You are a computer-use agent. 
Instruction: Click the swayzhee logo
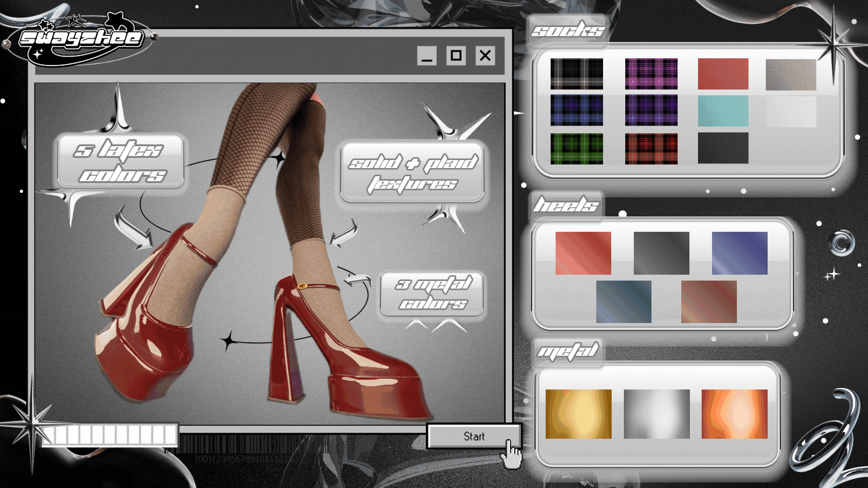tap(81, 38)
